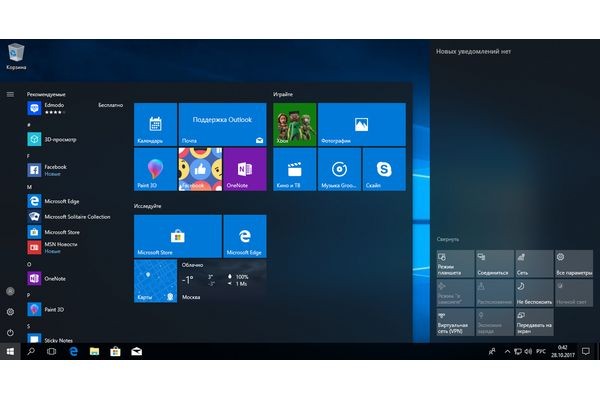Toggle the Ночной свет quick action
The width and height of the screenshot is (600, 400).
[574, 293]
